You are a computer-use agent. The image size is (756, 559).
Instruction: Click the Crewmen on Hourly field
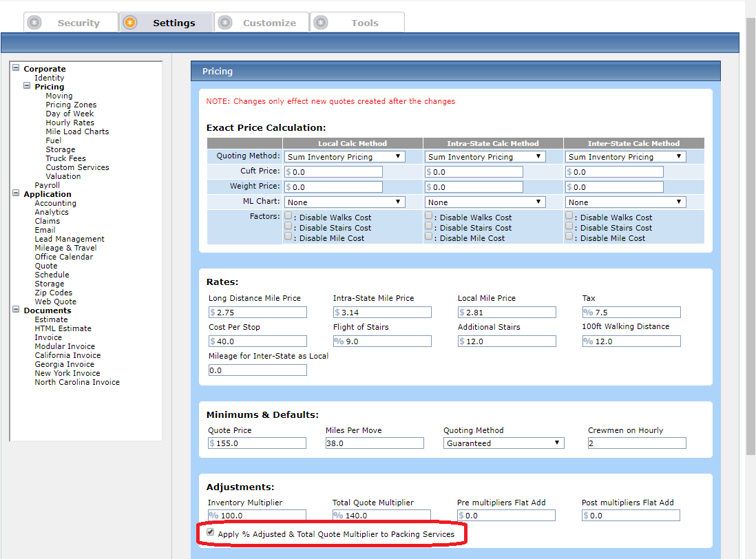[637, 443]
